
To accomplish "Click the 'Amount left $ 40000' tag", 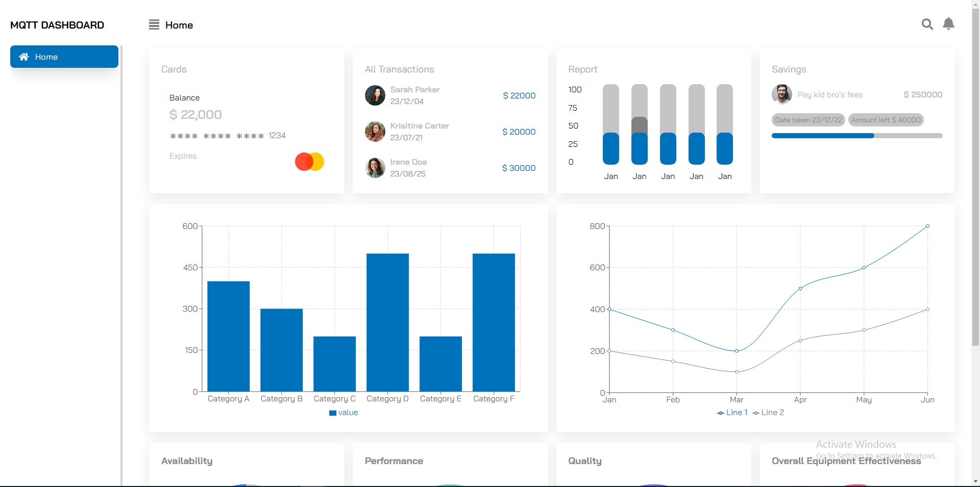I will [886, 120].
